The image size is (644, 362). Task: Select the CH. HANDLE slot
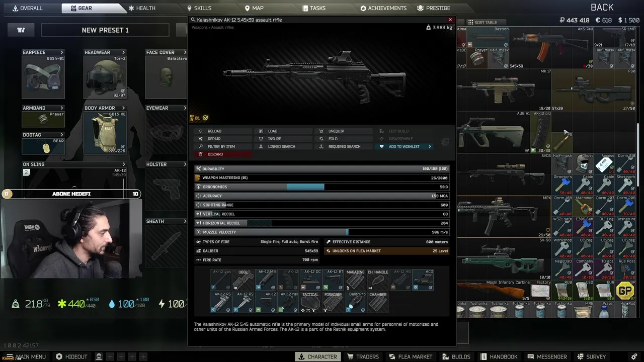378,280
